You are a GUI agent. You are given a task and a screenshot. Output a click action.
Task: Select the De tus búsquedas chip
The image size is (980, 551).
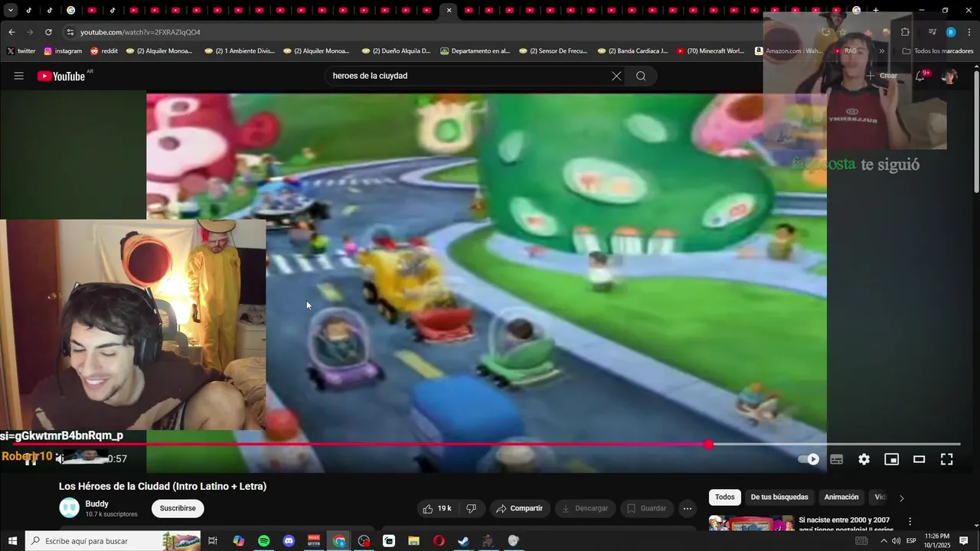point(779,497)
